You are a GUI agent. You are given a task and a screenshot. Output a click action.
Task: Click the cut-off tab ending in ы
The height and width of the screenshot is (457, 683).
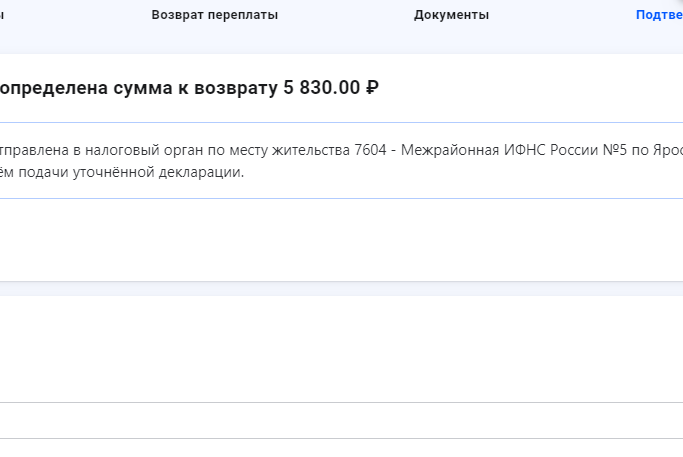(2, 15)
